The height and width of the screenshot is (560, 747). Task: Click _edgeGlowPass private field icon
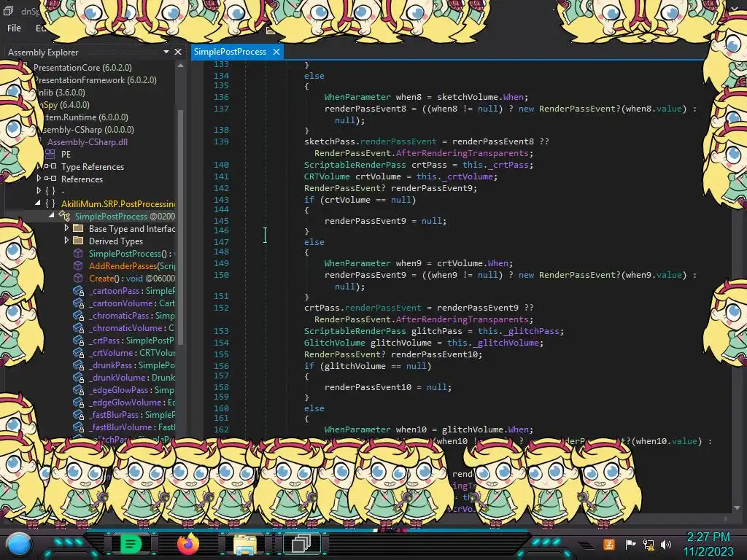tap(79, 389)
